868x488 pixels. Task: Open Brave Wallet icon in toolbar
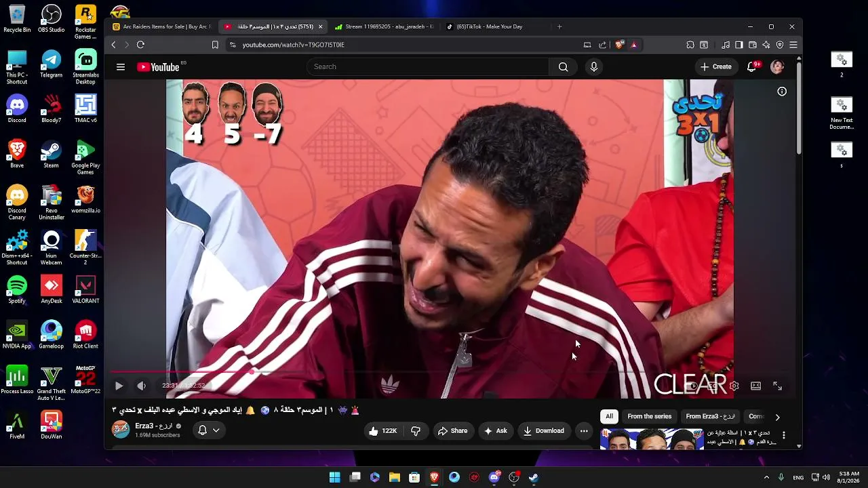tap(753, 45)
